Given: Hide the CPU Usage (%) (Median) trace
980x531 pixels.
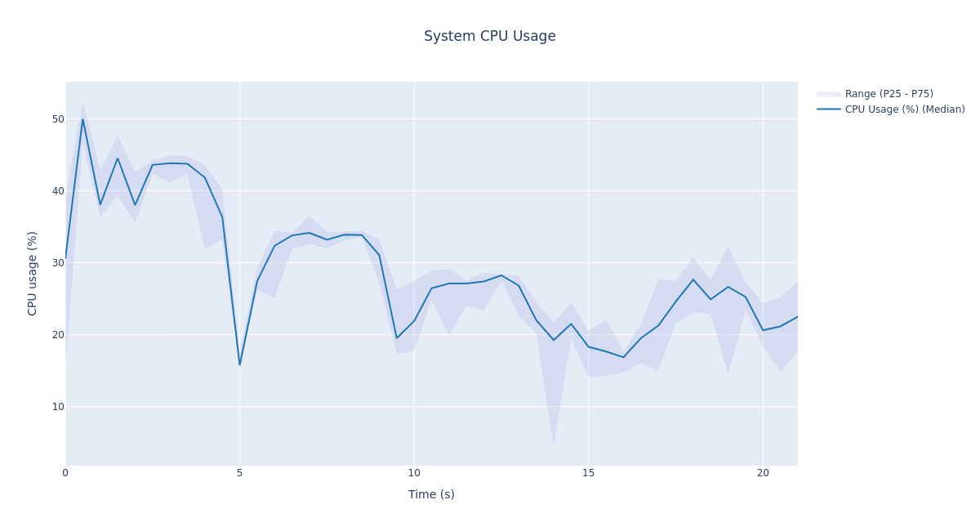Looking at the screenshot, I should (904, 109).
